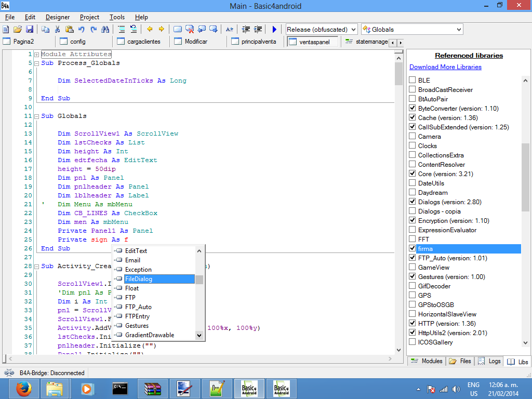The image size is (532, 399).
Task: Launch Firefox from the taskbar
Action: tap(23, 388)
